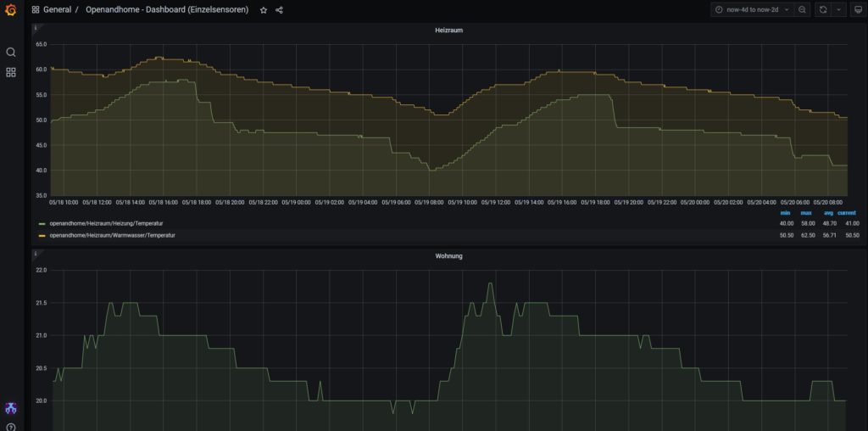Open the Grafana home logo
This screenshot has height=431, width=868.
[x=10, y=9]
